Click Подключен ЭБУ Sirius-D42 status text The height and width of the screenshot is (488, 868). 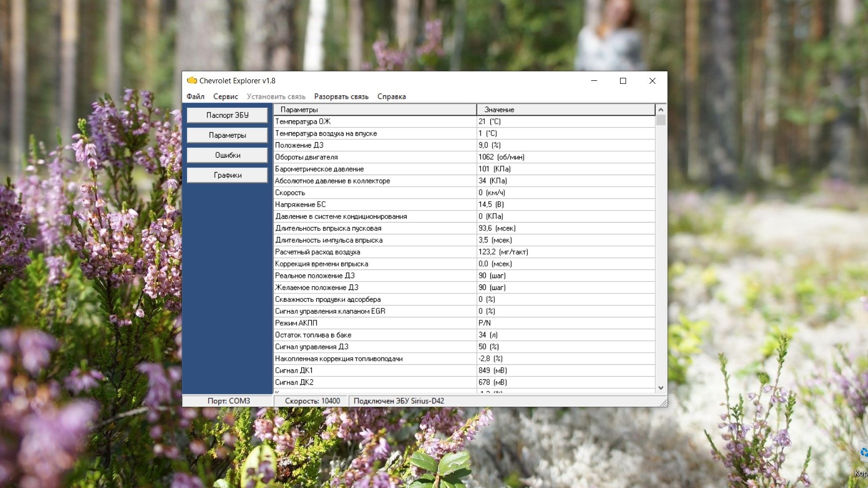[x=399, y=401]
